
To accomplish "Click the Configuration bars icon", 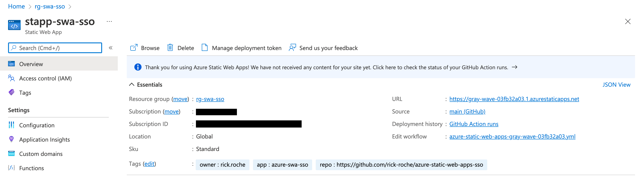I will (x=11, y=125).
